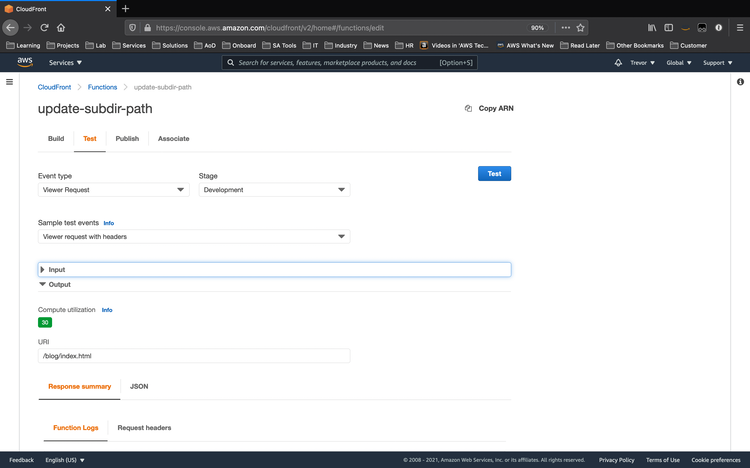The image size is (750, 468).
Task: Click the padlock site security icon
Action: [147, 28]
